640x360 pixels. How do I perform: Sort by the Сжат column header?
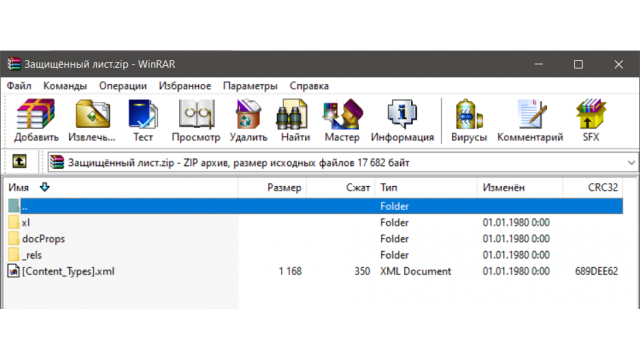(x=341, y=187)
